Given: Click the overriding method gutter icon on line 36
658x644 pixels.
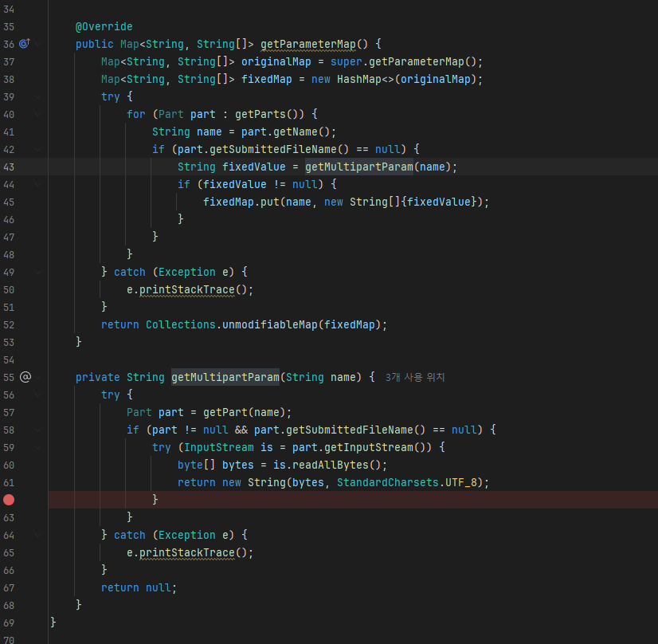Looking at the screenshot, I should pyautogui.click(x=25, y=43).
